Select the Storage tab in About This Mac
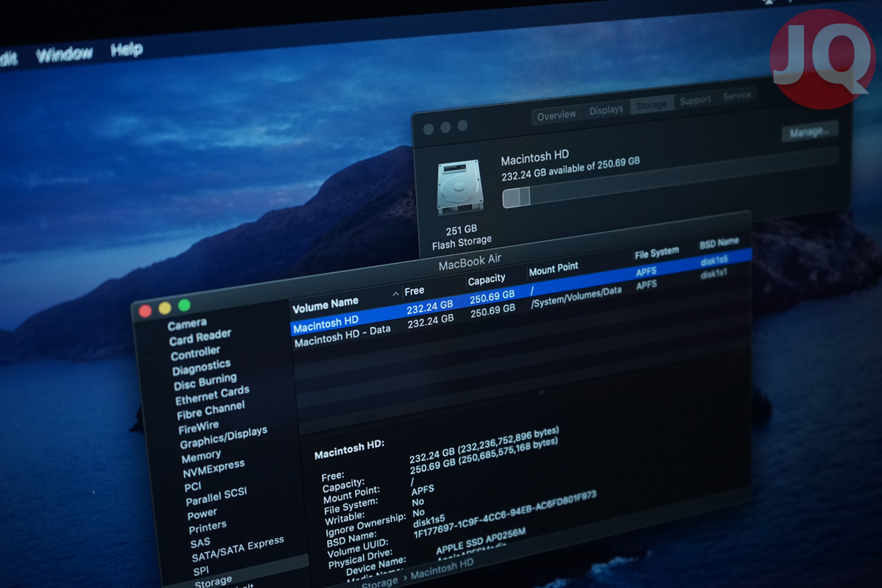The height and width of the screenshot is (588, 882). 651,105
